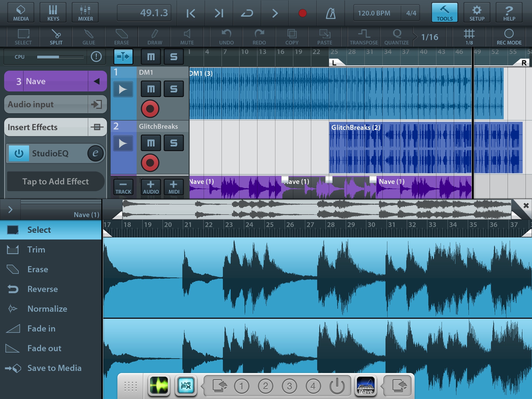Screen dimensions: 532x399
Task: Pick Fade out in the sample editor
Action: pyautogui.click(x=51, y=348)
